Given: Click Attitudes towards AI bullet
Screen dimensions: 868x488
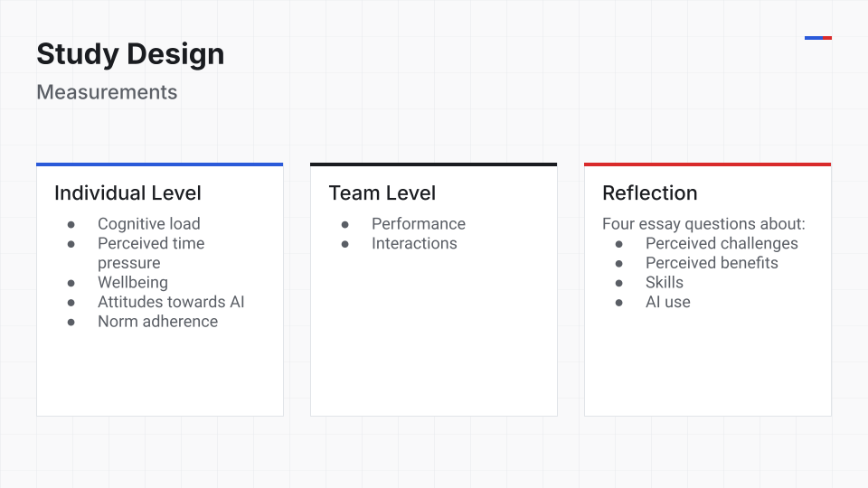Looking at the screenshot, I should point(171,302).
